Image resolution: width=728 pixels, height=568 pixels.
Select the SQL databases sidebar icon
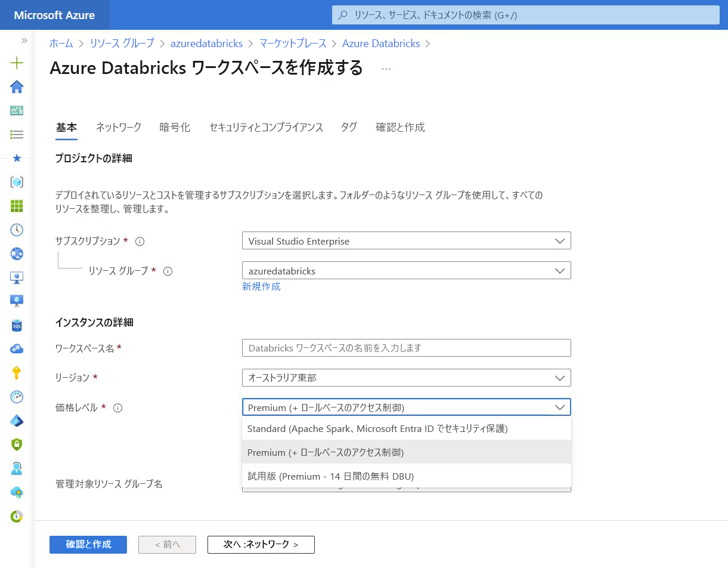click(x=17, y=325)
